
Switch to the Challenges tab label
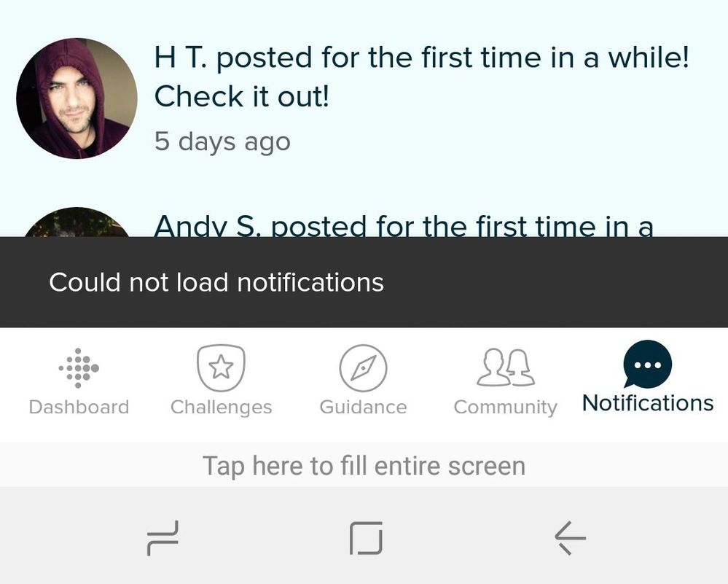click(x=221, y=408)
